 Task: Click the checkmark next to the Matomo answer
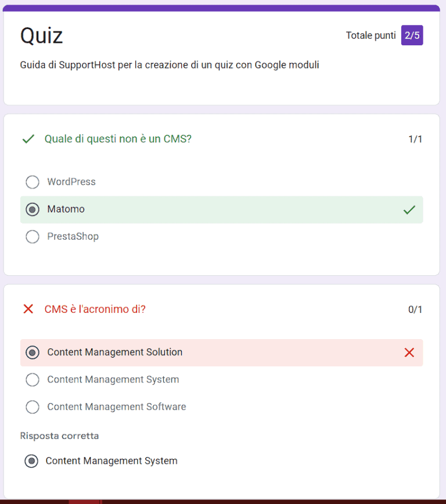(x=409, y=210)
